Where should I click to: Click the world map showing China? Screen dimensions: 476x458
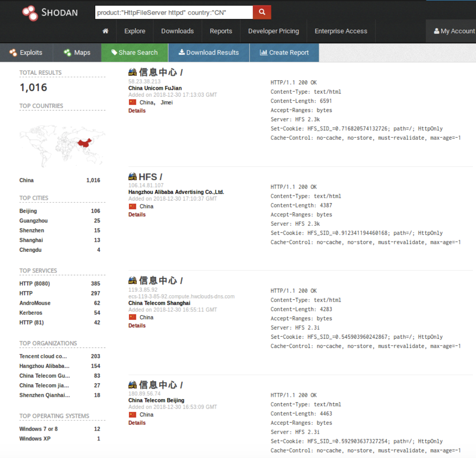(x=62, y=145)
